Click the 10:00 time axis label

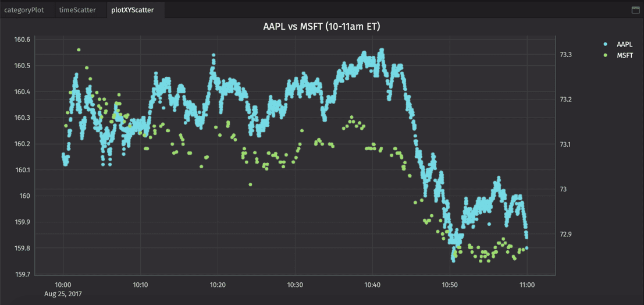[x=63, y=285]
